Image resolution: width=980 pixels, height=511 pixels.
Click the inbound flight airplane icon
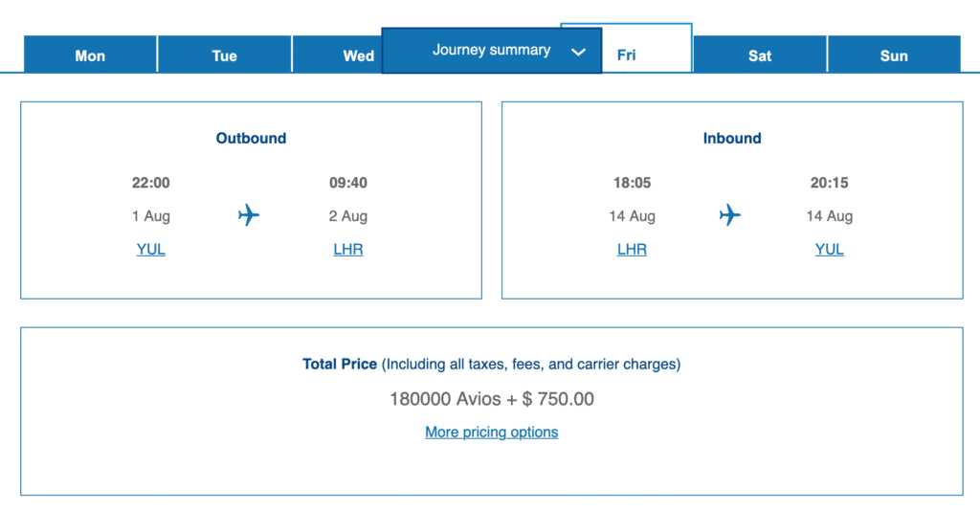pos(730,215)
